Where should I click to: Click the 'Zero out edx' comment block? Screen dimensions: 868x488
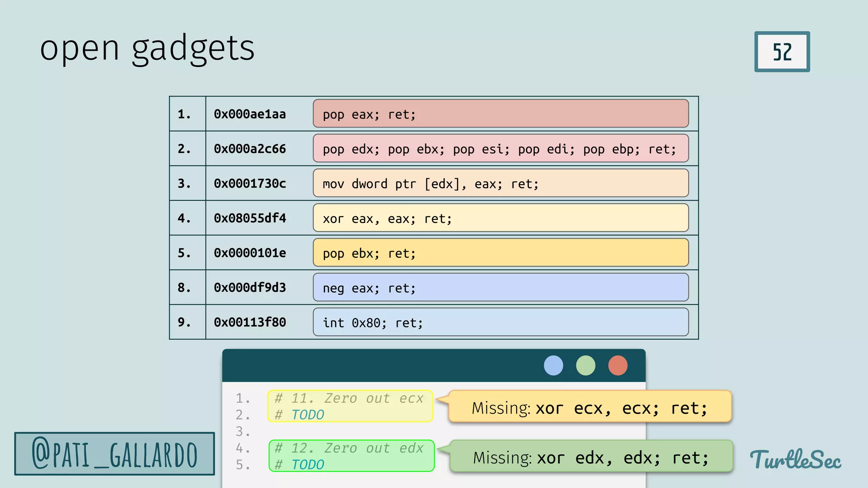351,456
